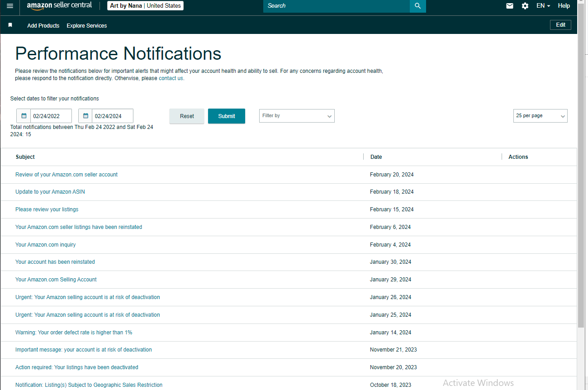This screenshot has height=390, width=588.
Task: Open the hamburger navigation menu
Action: (x=10, y=6)
